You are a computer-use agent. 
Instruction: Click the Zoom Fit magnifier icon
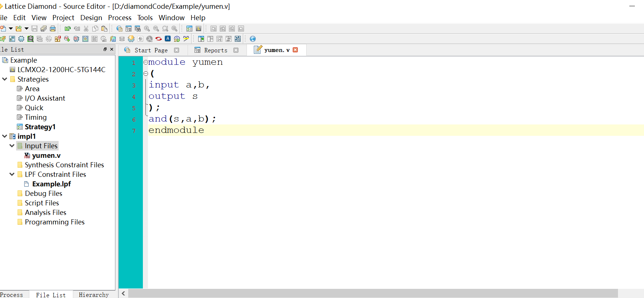pos(165,29)
